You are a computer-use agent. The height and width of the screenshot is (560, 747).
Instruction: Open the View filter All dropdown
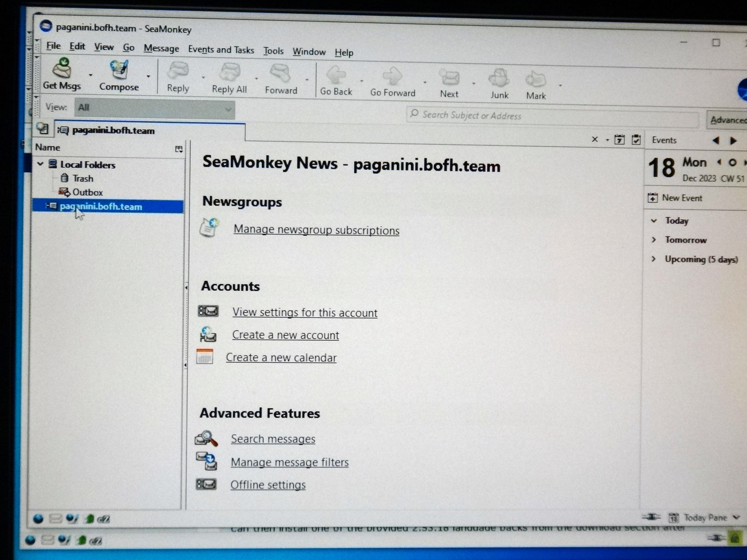pos(155,108)
